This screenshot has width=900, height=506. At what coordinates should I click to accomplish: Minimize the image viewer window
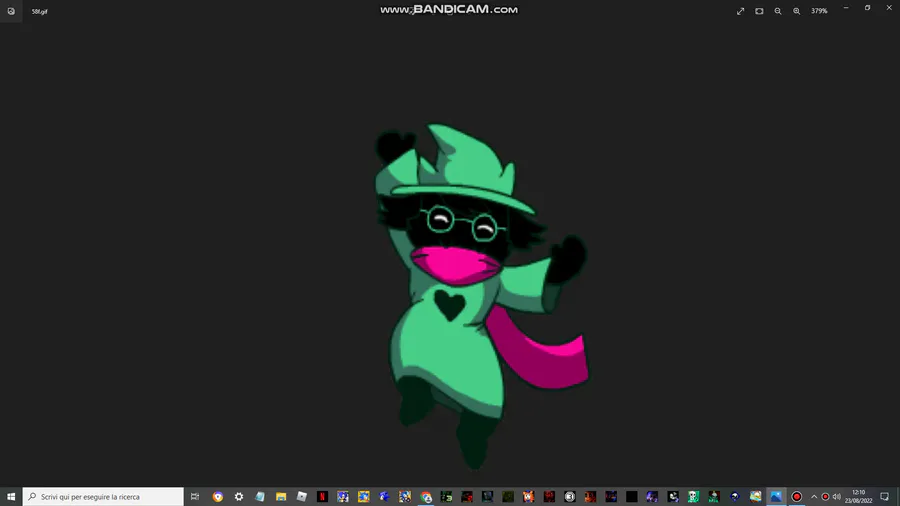click(x=846, y=8)
